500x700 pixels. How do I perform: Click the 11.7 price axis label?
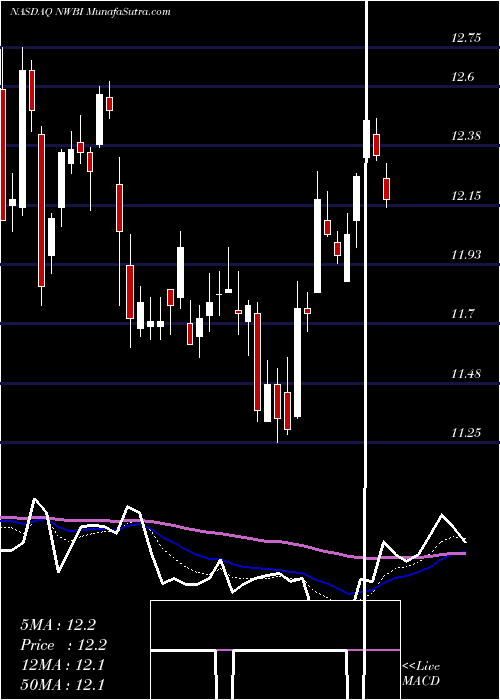462,314
